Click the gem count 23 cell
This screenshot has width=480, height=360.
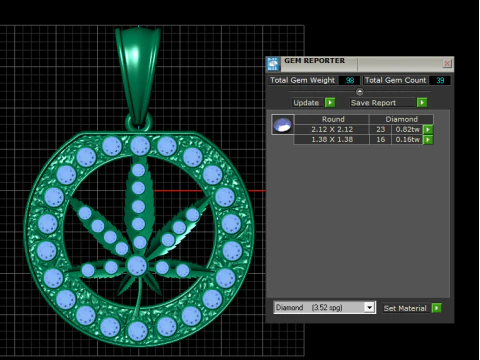380,129
